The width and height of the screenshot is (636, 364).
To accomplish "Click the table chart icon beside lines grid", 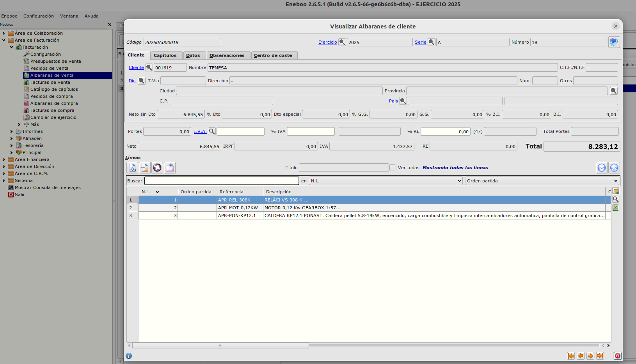I will coord(616,191).
